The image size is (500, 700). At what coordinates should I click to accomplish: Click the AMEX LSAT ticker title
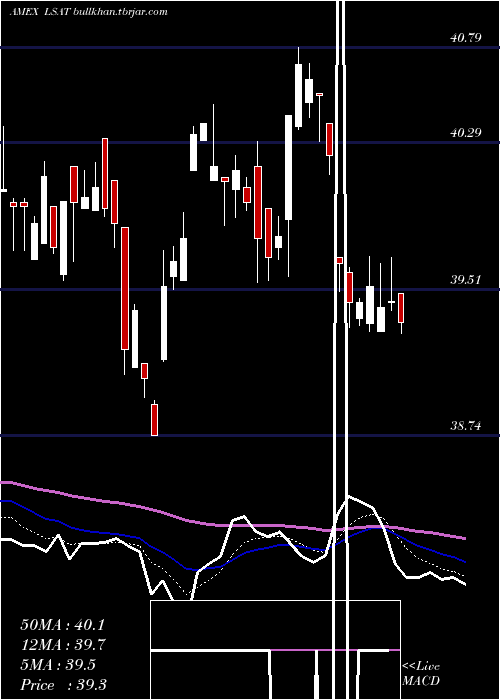pyautogui.click(x=38, y=12)
